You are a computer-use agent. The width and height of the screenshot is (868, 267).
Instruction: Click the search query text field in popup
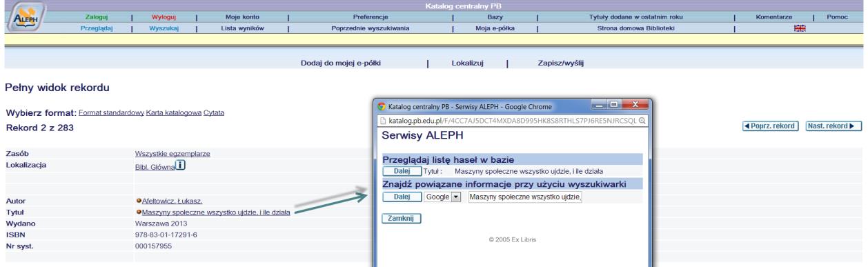[525, 197]
